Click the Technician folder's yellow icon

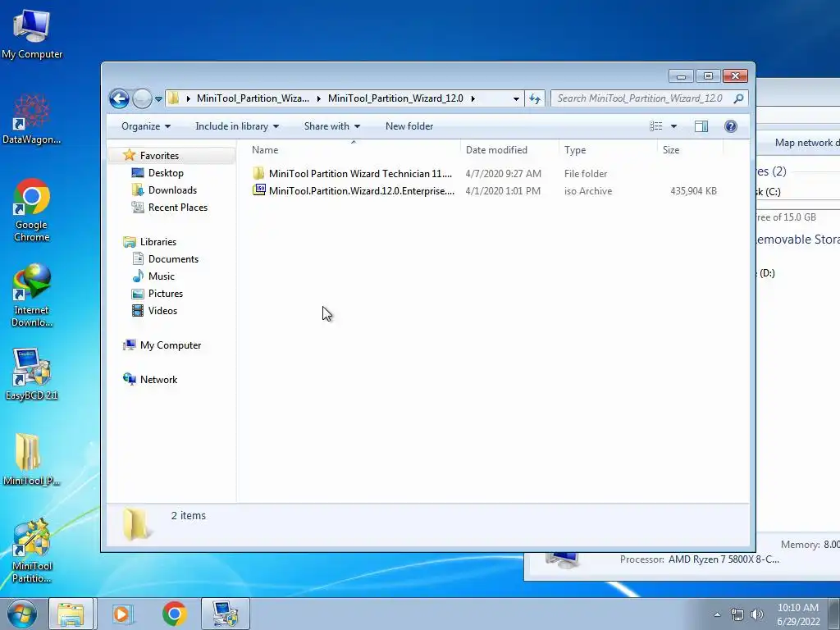pyautogui.click(x=258, y=173)
